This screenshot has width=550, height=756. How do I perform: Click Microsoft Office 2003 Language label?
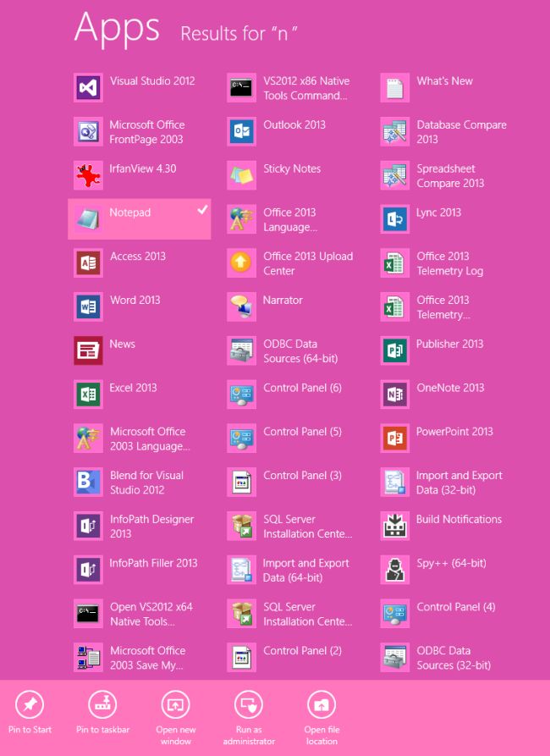point(150,439)
